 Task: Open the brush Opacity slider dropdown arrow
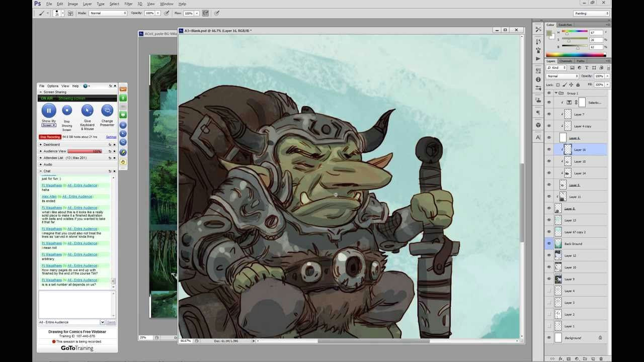point(158,13)
